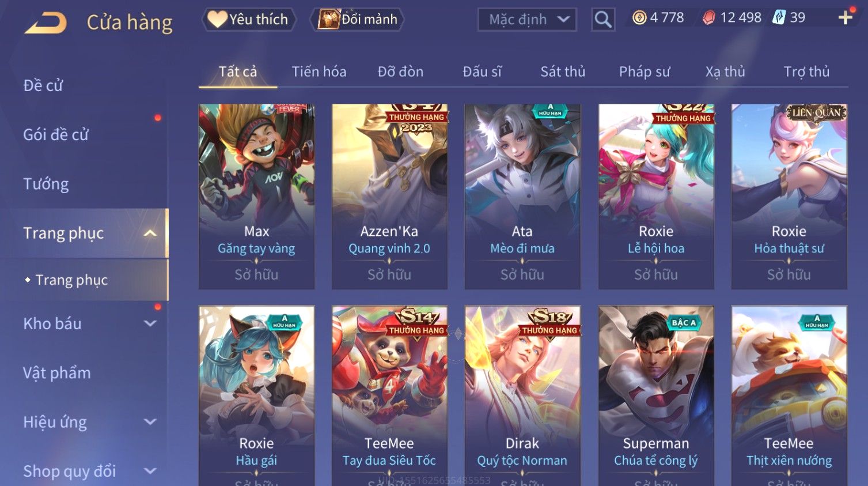Select the Superman Chúa tể công lý card
The width and height of the screenshot is (868, 486).
(656, 395)
